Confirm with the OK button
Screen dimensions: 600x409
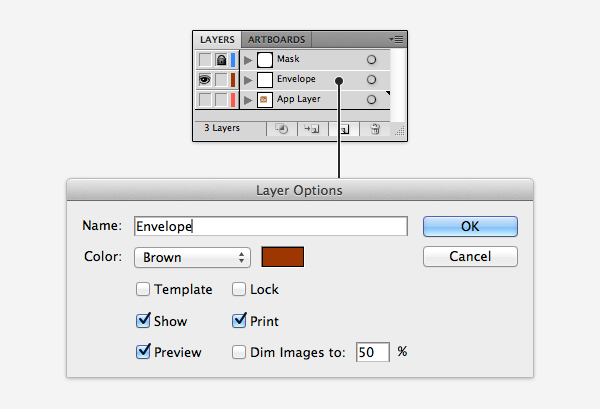(x=470, y=226)
